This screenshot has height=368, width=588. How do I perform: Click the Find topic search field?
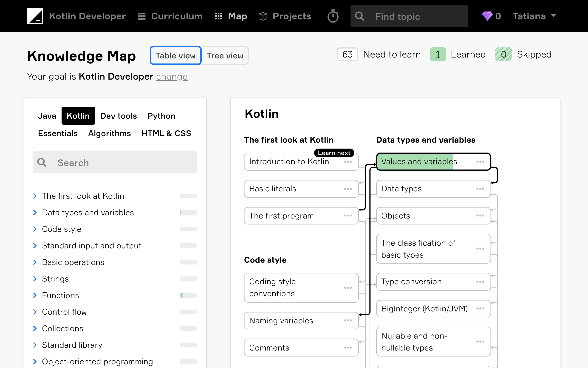click(409, 16)
